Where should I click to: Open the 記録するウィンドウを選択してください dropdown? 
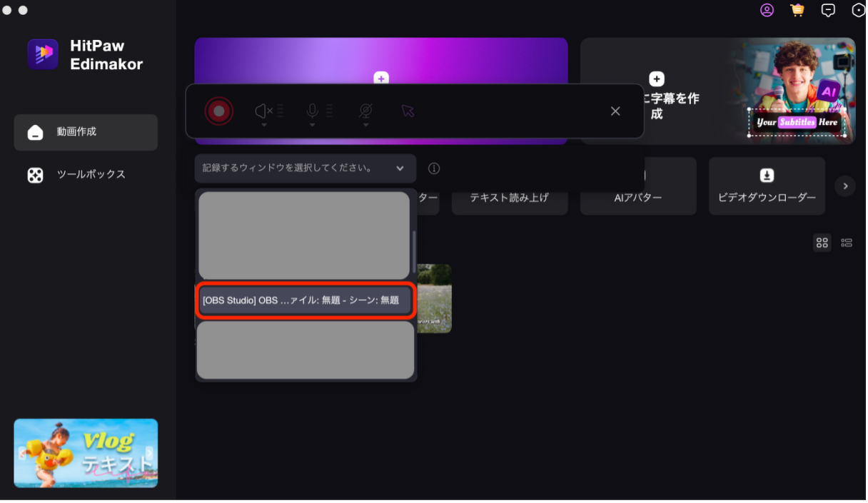click(x=305, y=168)
